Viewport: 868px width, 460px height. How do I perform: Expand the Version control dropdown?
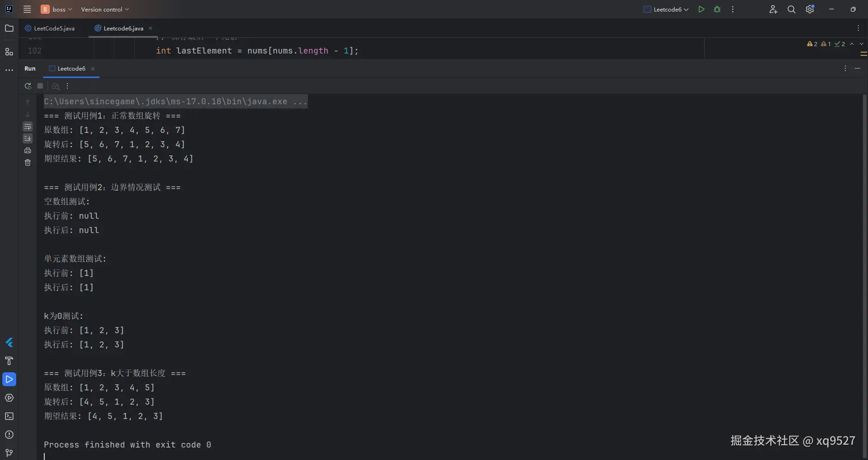point(105,9)
